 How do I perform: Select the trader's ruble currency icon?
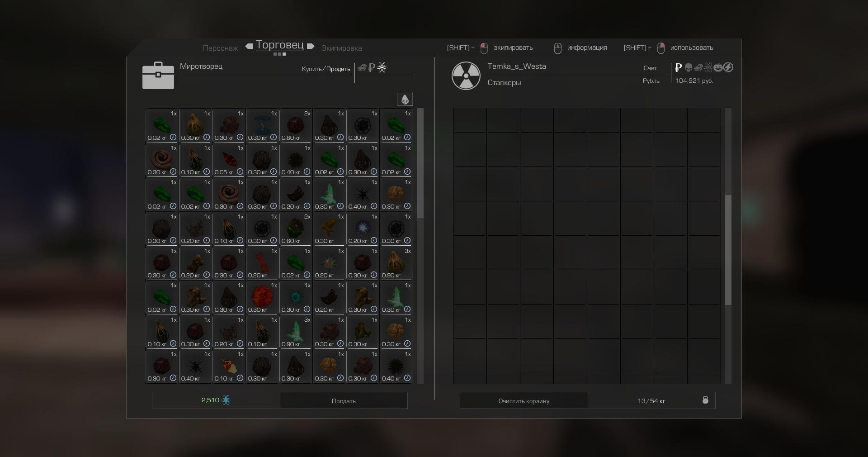click(372, 68)
